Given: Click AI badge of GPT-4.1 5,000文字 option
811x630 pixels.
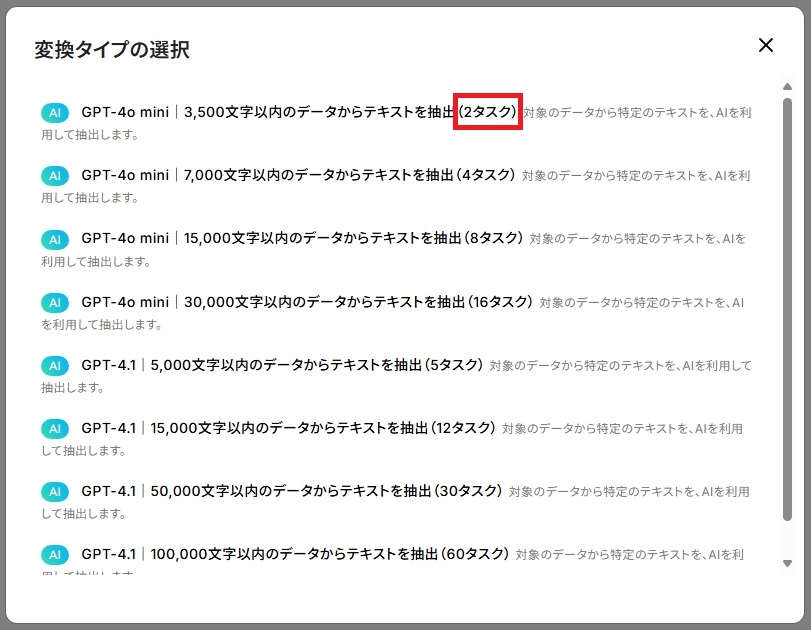Looking at the screenshot, I should coord(55,366).
